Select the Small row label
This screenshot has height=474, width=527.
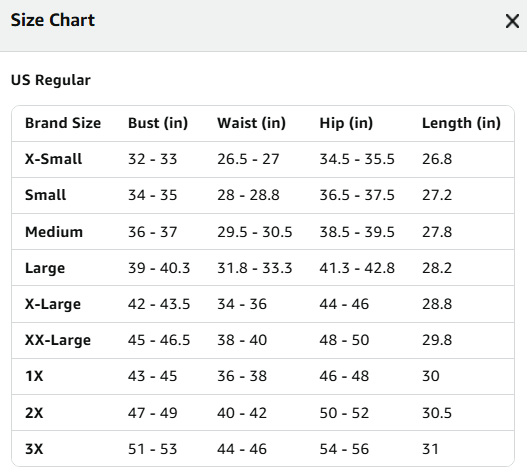point(46,195)
